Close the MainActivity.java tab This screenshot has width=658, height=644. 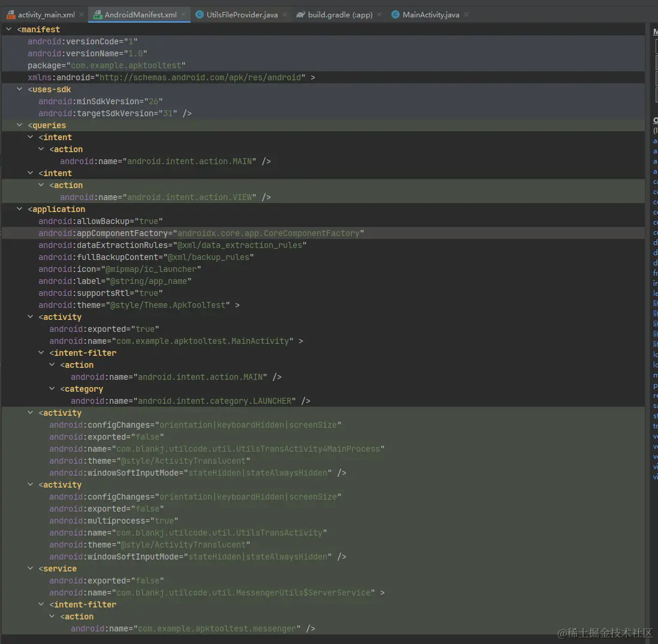(x=466, y=15)
